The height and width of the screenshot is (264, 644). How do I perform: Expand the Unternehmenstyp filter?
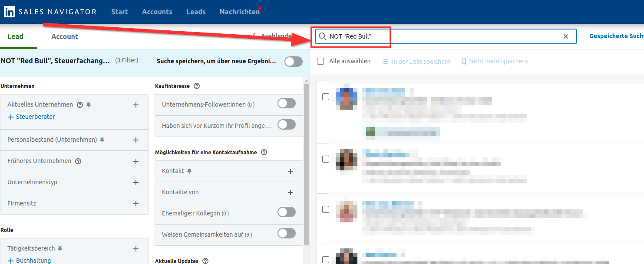135,183
